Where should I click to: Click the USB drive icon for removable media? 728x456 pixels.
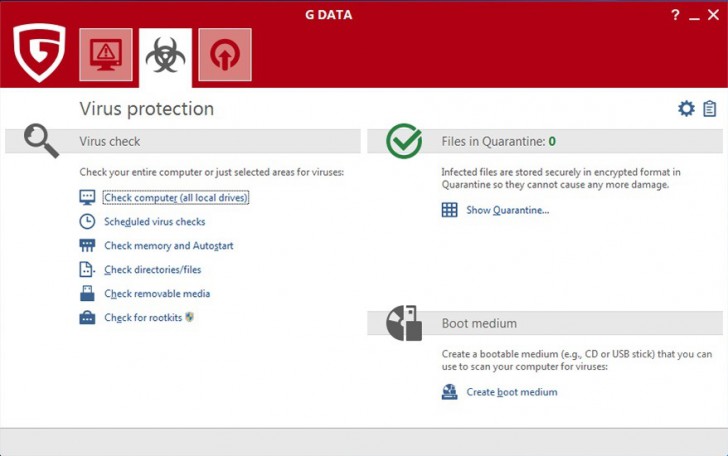(x=87, y=293)
